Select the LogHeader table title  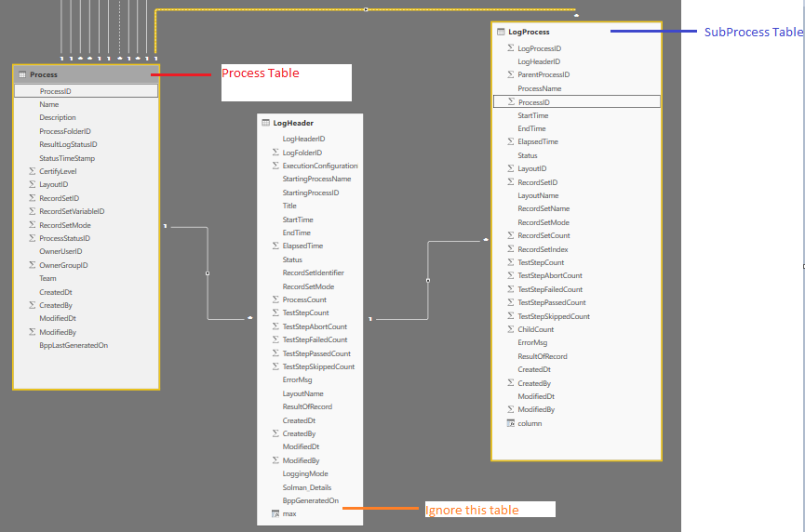pyautogui.click(x=293, y=123)
